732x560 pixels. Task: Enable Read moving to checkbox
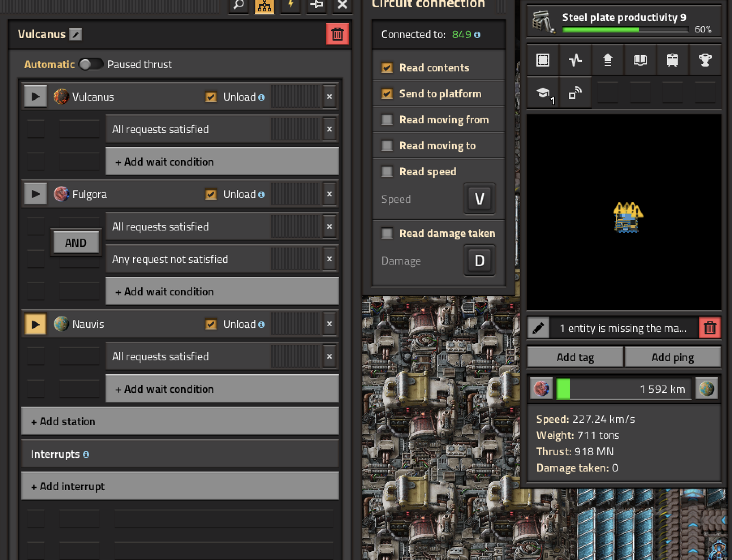tap(387, 146)
